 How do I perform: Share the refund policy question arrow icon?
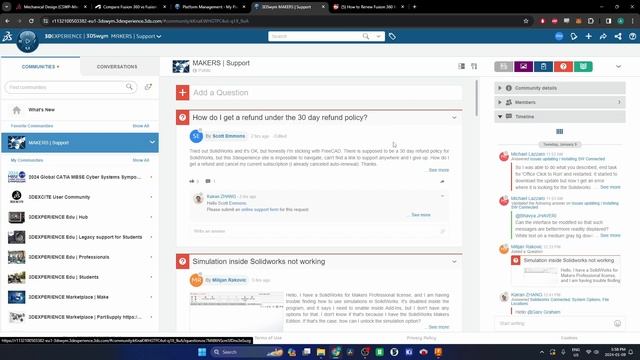[442, 181]
